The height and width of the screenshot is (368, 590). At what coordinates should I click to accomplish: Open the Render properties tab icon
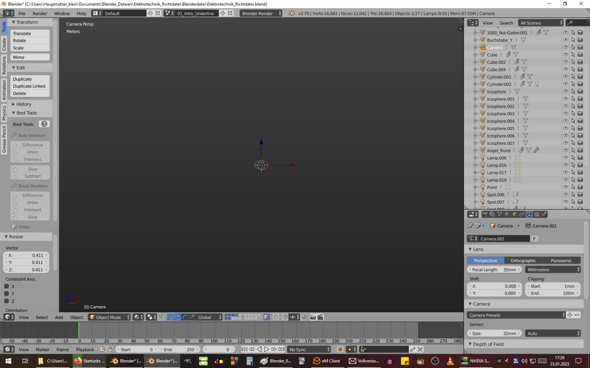tap(485, 214)
